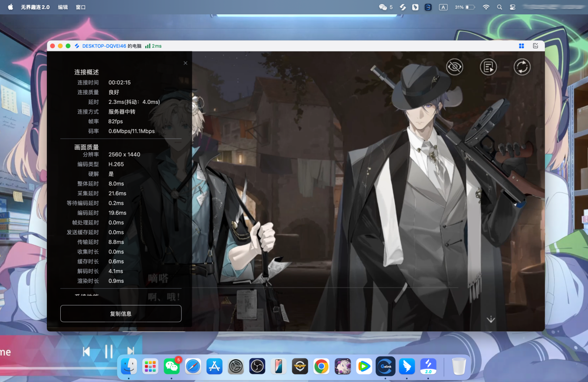Click the 编码延时 value 19.6ms

click(117, 213)
